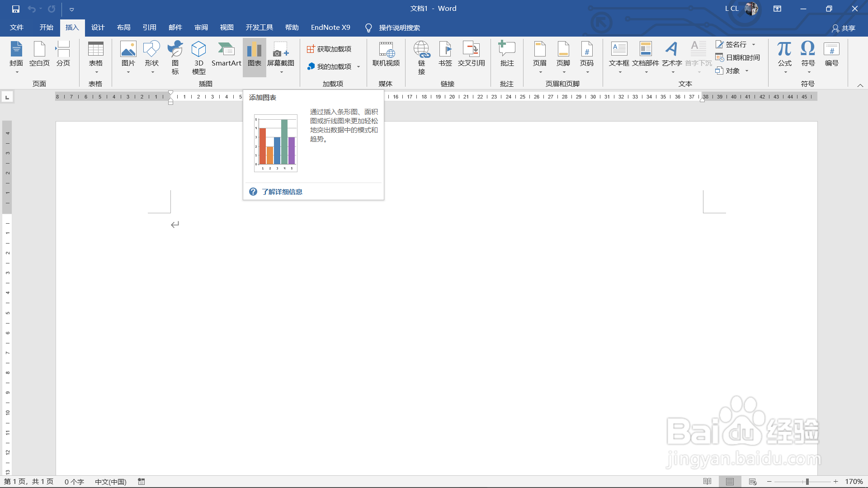The height and width of the screenshot is (488, 868).
Task: Insert a 批注 comment
Action: [507, 54]
